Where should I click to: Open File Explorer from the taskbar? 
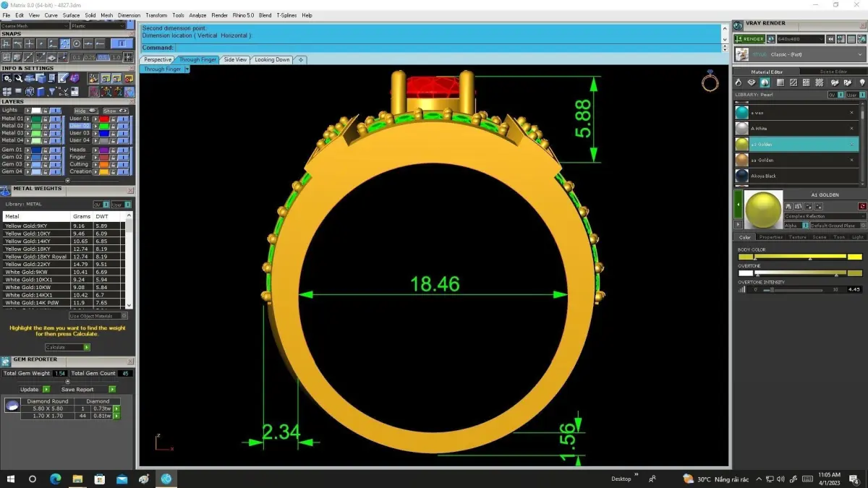(77, 479)
